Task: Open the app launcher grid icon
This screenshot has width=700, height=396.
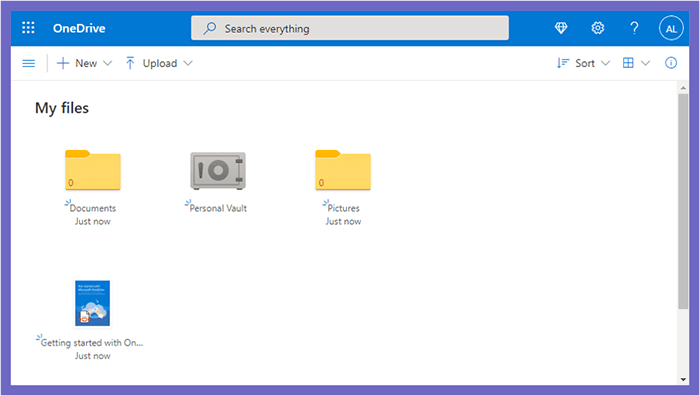Action: coord(28,28)
